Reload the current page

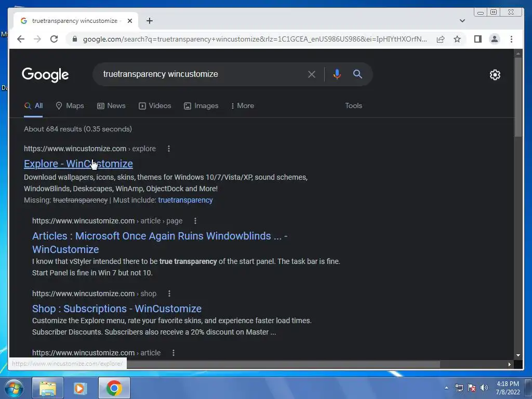pos(54,39)
